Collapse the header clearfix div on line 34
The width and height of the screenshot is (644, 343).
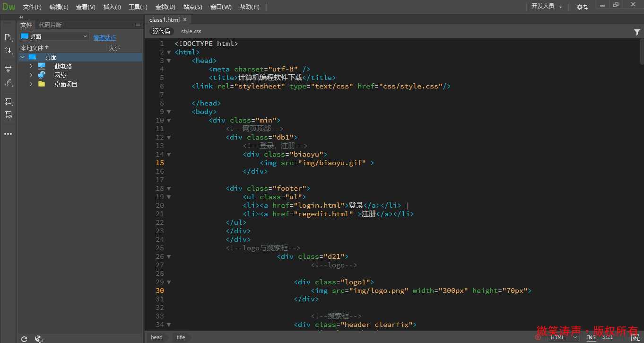click(x=169, y=325)
